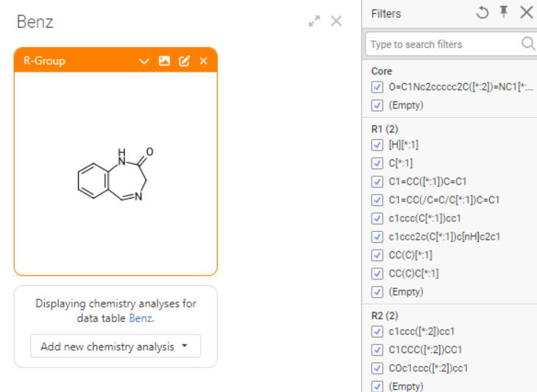Close the Filters panel

coord(527,13)
